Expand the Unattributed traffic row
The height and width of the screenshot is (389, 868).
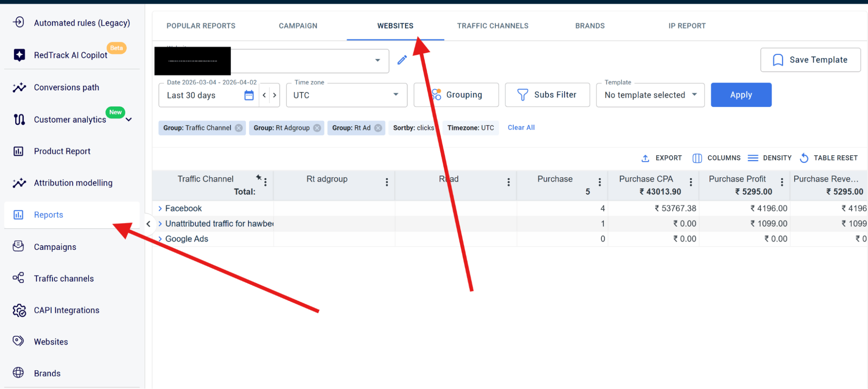coord(160,224)
